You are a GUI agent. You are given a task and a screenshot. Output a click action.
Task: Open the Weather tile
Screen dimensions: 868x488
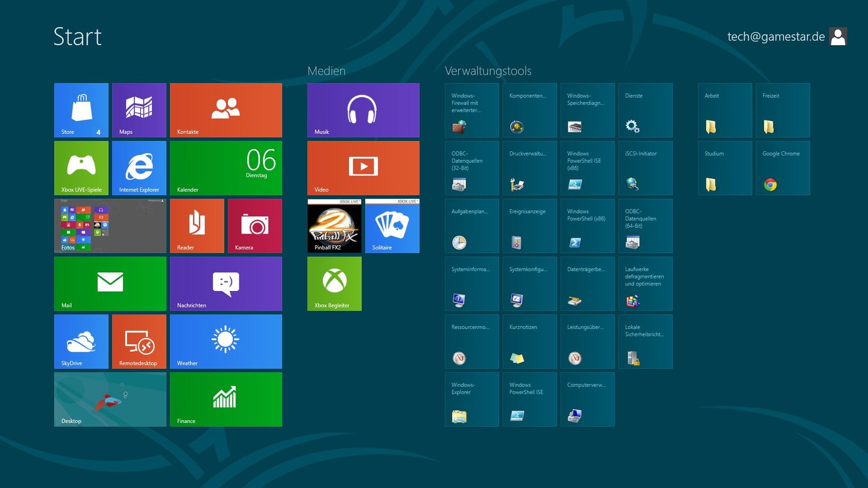226,342
